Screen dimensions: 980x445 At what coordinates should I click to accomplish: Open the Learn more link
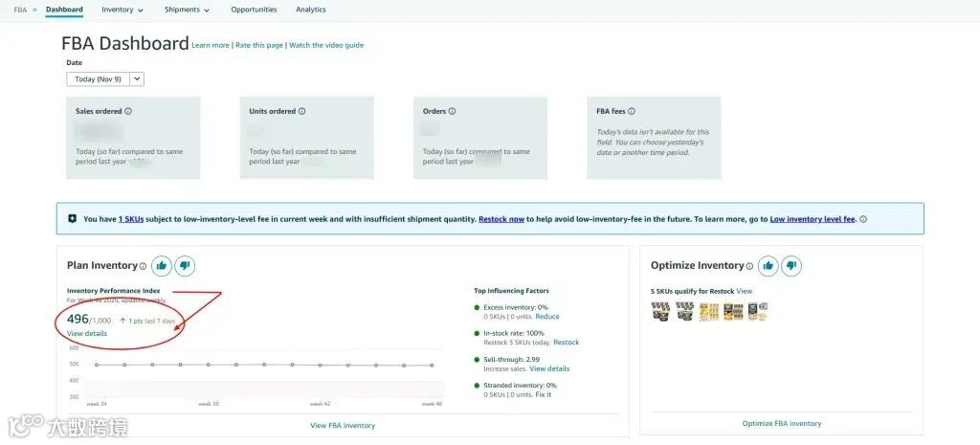[211, 45]
